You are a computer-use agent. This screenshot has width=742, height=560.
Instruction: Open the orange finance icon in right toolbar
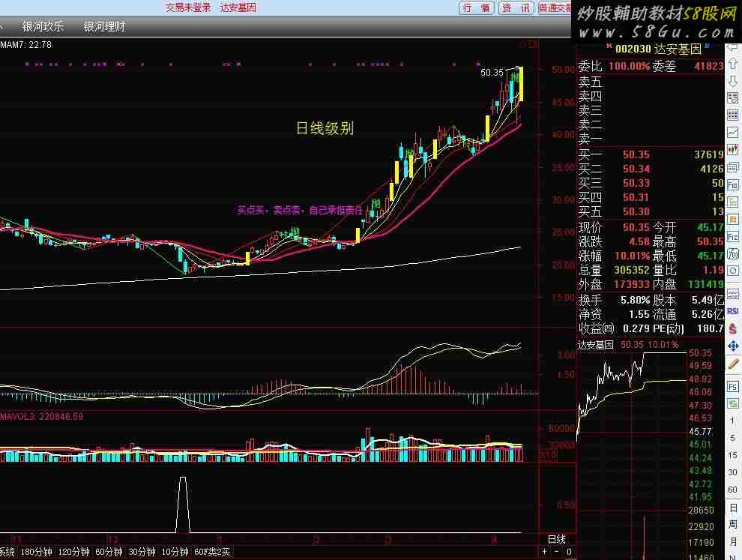coord(732,220)
